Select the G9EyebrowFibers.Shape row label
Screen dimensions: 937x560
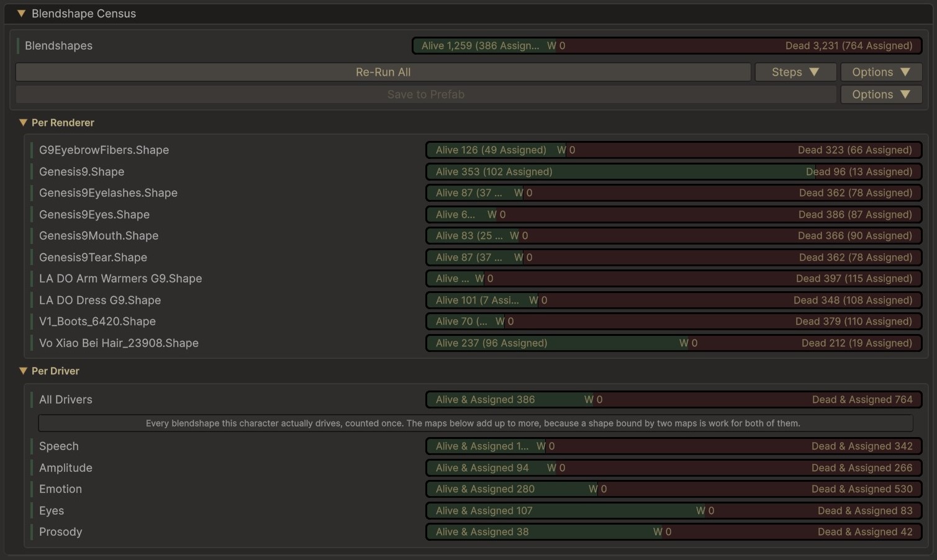pos(104,150)
